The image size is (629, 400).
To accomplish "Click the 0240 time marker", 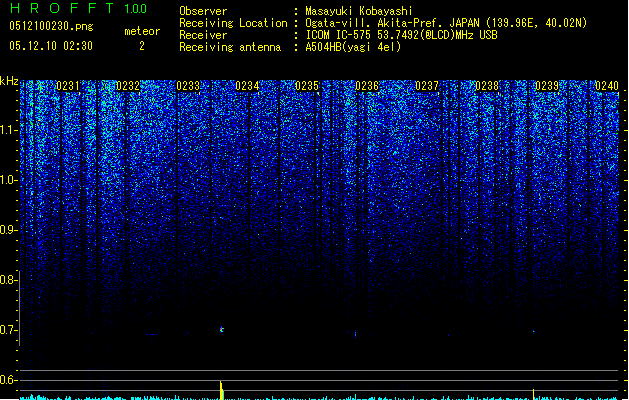I will click(607, 86).
